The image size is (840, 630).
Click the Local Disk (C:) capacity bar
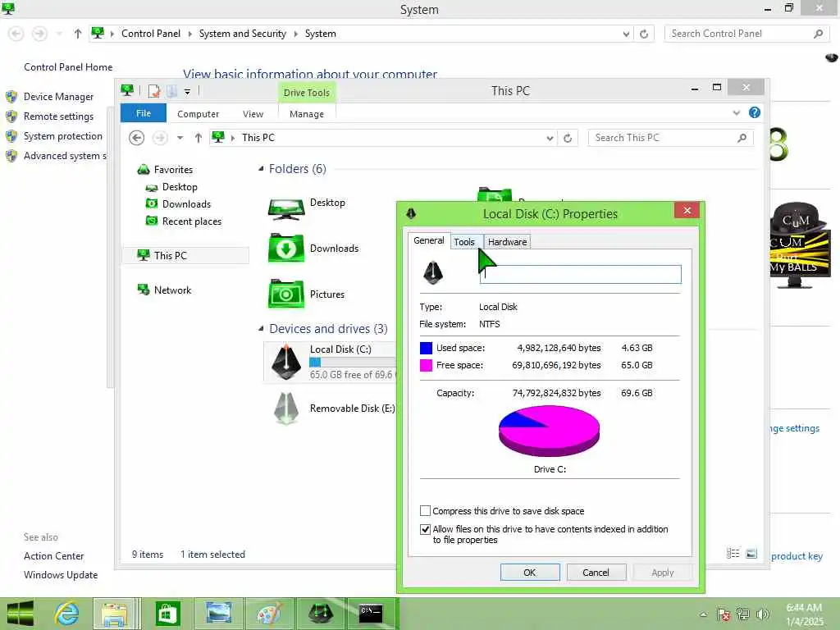click(353, 362)
